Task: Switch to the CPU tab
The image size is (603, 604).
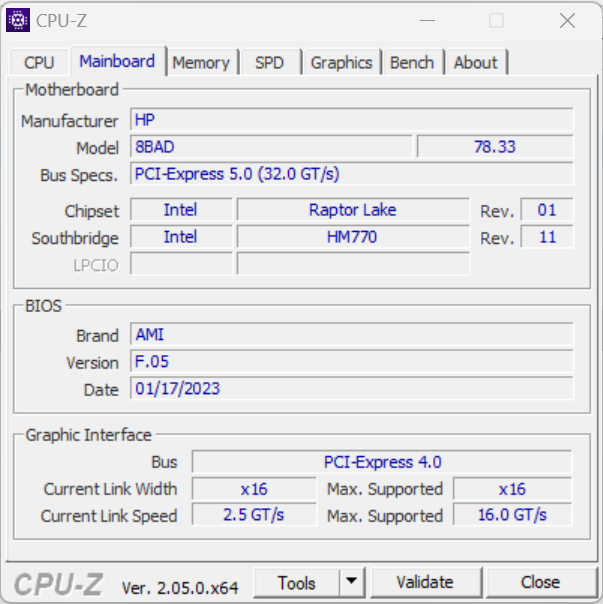Action: point(39,62)
